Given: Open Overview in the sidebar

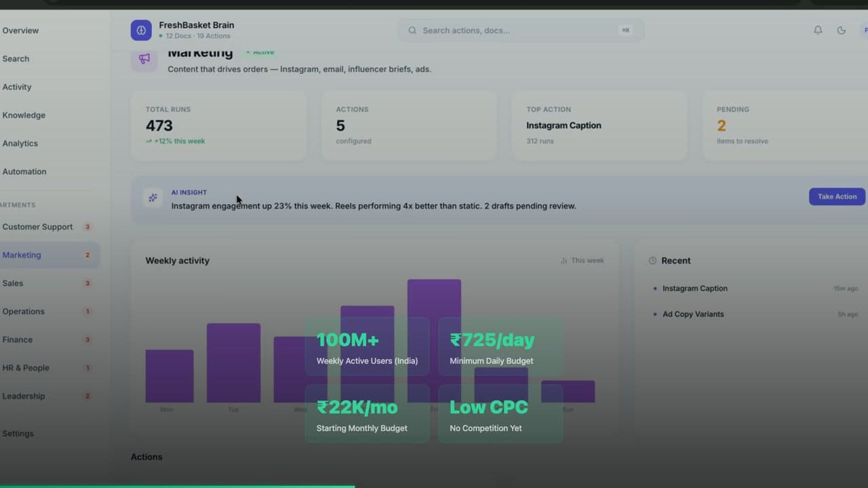Looking at the screenshot, I should coord(20,30).
